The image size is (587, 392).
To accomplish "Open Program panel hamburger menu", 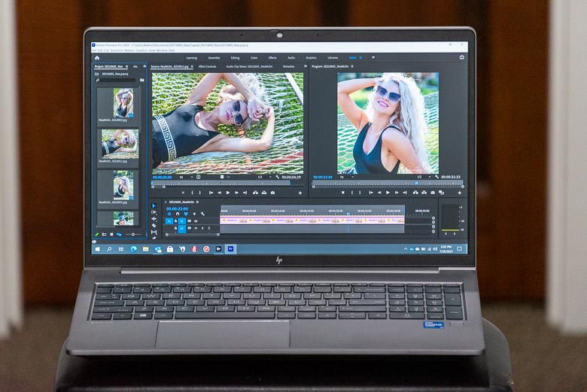I will (352, 67).
